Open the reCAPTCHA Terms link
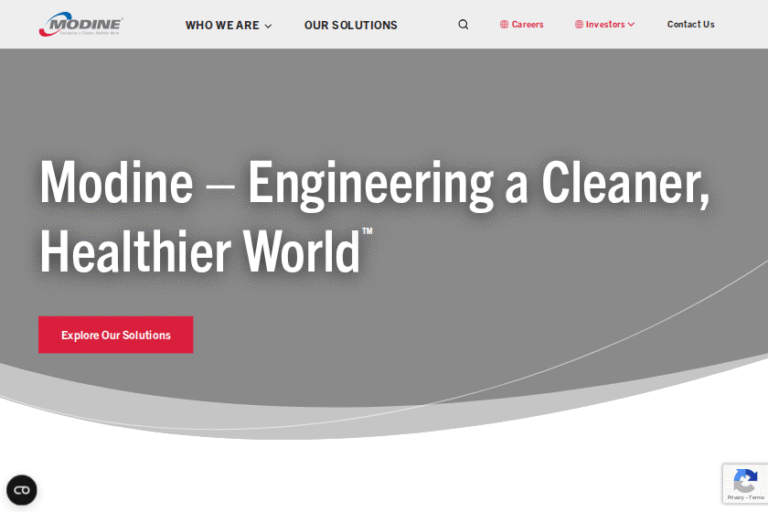 pyautogui.click(x=756, y=497)
